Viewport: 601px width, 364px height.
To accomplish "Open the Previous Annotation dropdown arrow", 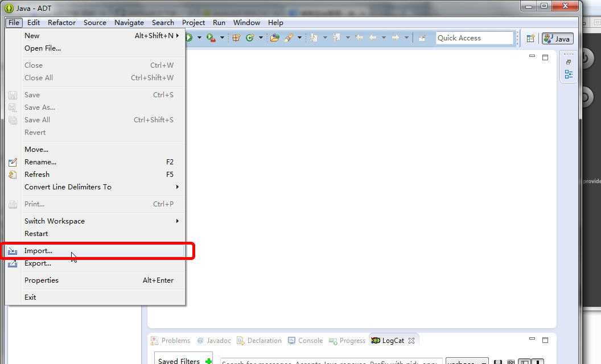I will point(348,38).
